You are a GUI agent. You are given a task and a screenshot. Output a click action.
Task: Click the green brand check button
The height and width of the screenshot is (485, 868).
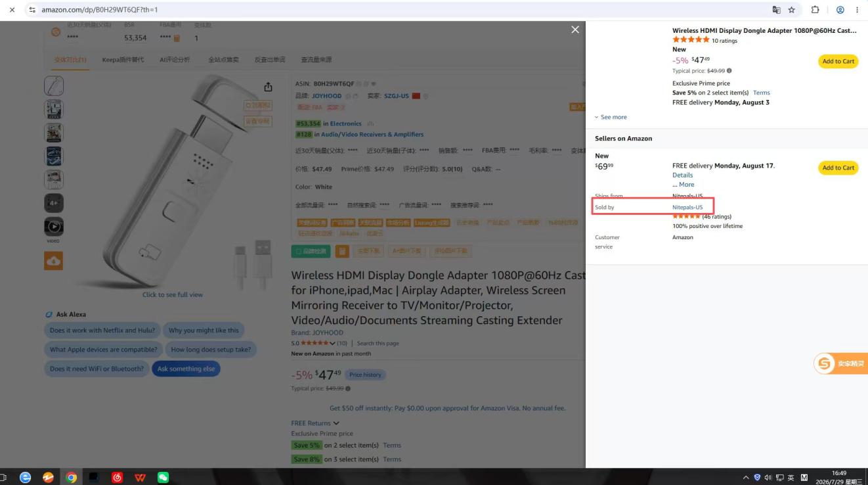point(311,251)
